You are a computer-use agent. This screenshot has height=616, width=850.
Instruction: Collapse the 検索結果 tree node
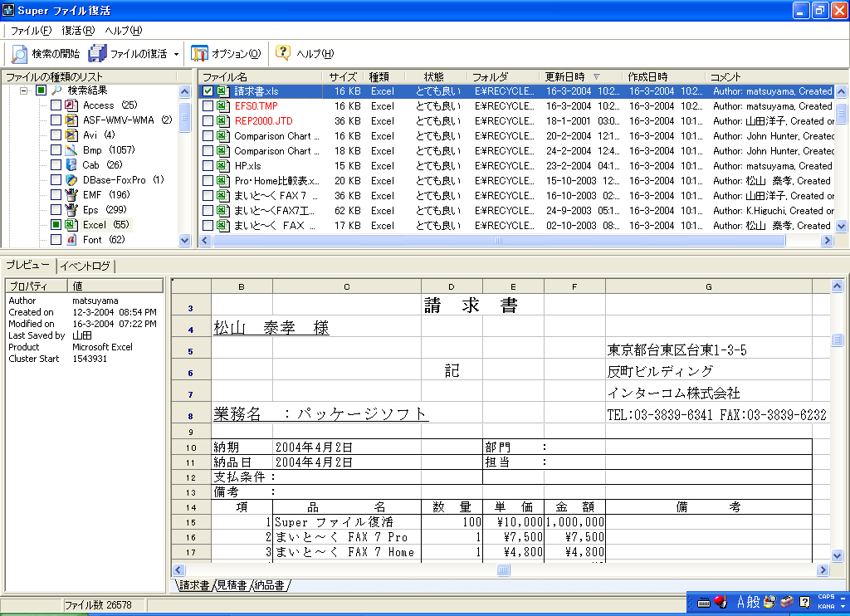click(x=23, y=90)
